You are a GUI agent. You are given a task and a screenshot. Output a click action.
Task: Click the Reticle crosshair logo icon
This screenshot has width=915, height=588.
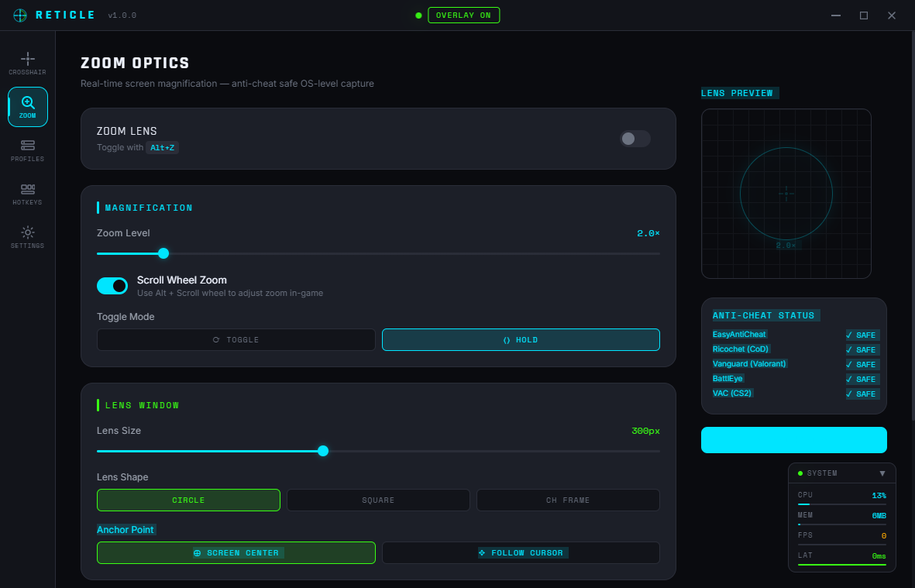20,15
